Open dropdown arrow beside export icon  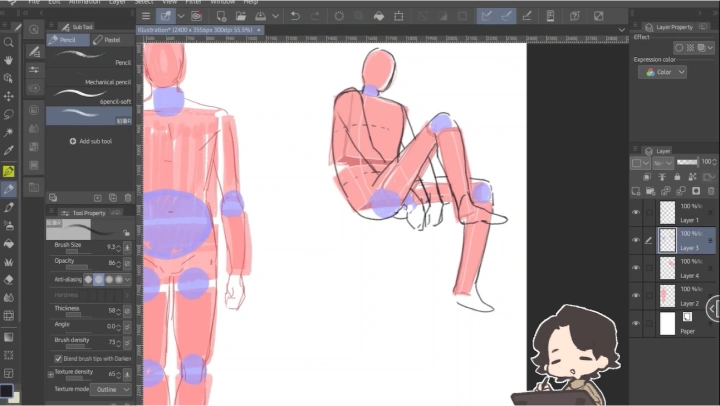[x=275, y=16]
